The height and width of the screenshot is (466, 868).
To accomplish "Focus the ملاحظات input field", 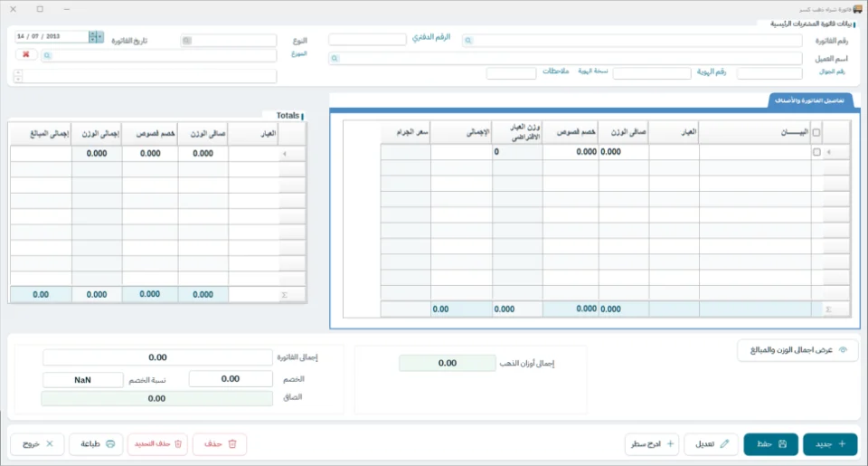I will [511, 73].
